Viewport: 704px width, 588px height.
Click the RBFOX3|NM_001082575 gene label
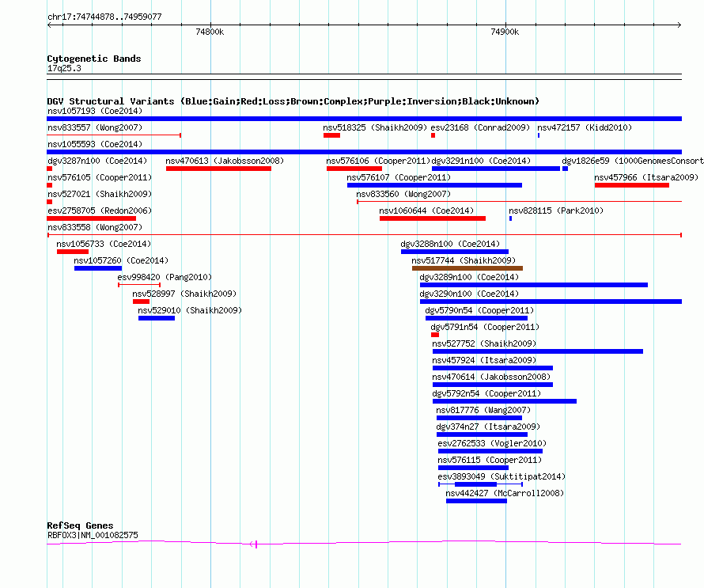93,536
